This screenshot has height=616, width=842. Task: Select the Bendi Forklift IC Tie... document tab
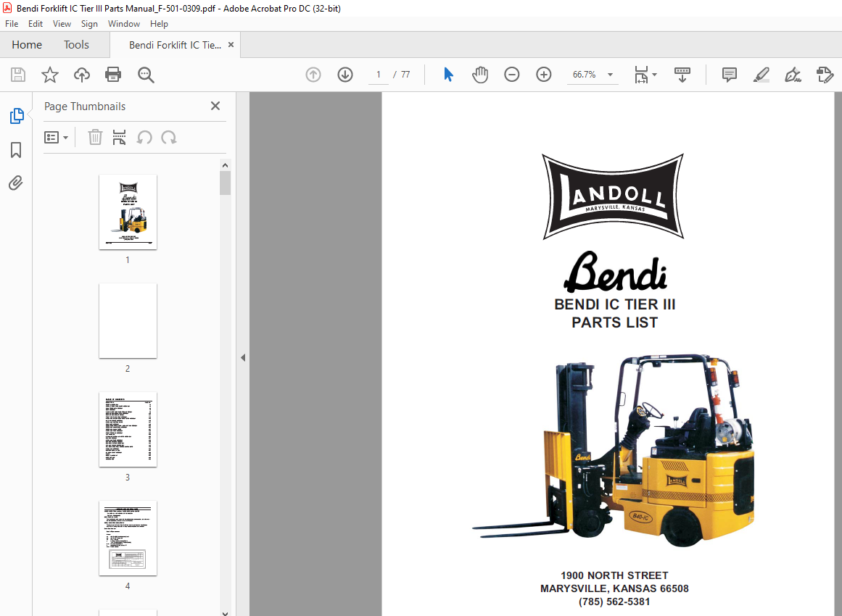click(x=175, y=45)
